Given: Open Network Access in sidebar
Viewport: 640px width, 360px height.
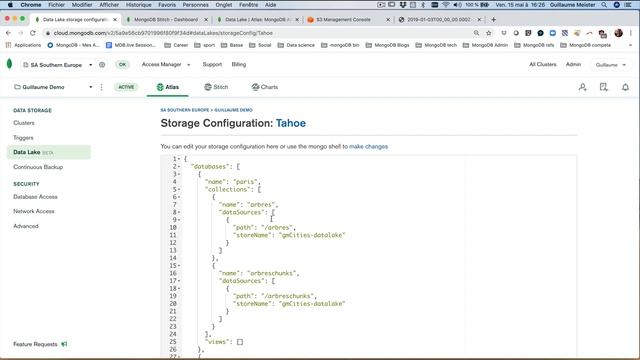Looking at the screenshot, I should pos(33,211).
